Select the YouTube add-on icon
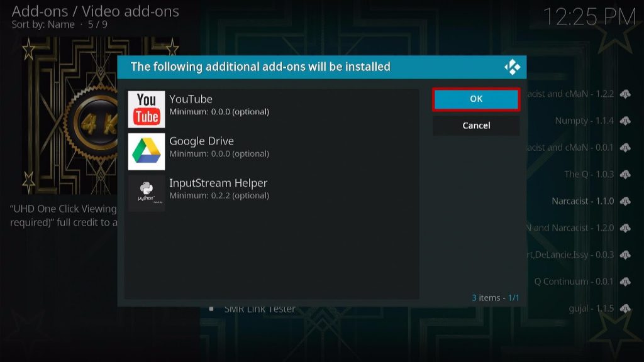Screen dimensions: 644x362 pyautogui.click(x=146, y=109)
